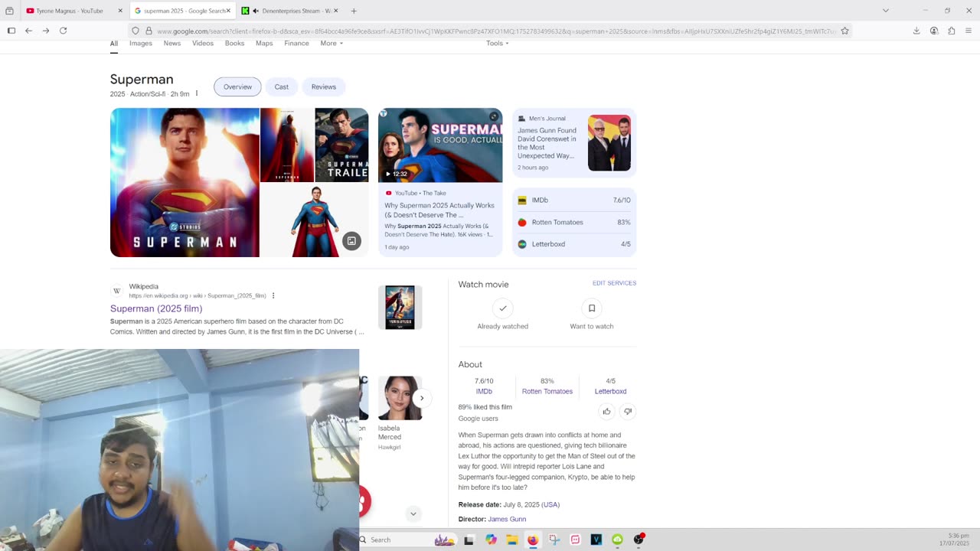The height and width of the screenshot is (551, 980).
Task: Open the image gallery icon on Superman pictures
Action: 351,241
